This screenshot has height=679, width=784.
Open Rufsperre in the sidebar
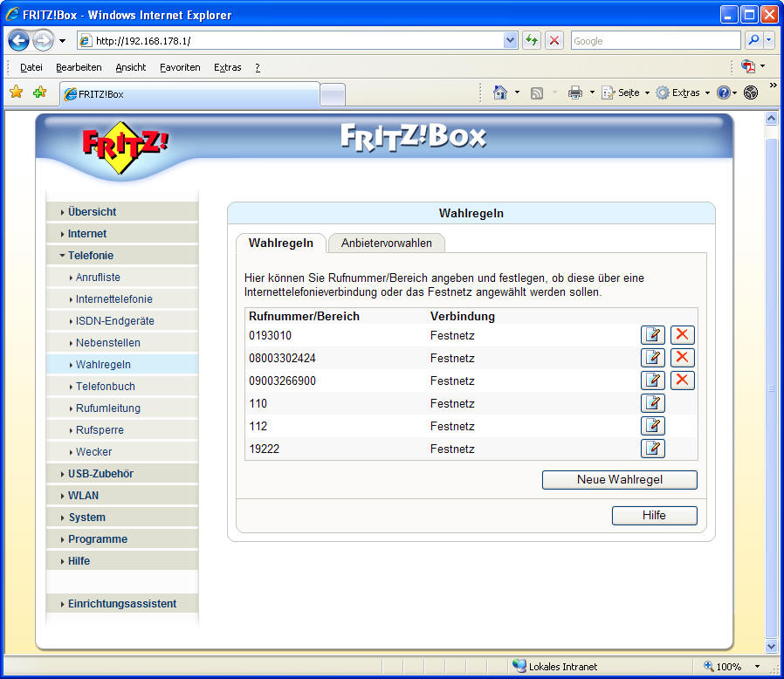click(x=122, y=430)
